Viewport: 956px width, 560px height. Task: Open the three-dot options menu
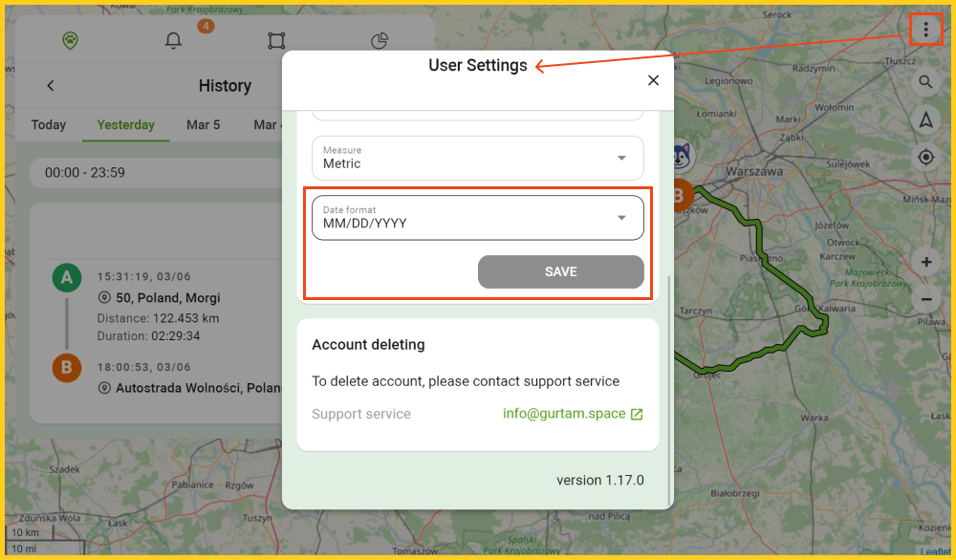(x=925, y=29)
